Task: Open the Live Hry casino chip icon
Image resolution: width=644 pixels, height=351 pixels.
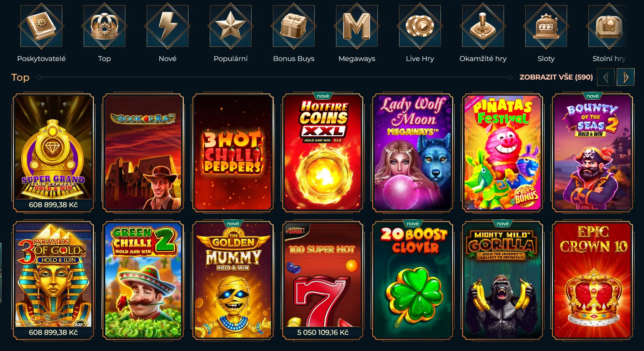Action: (420, 26)
